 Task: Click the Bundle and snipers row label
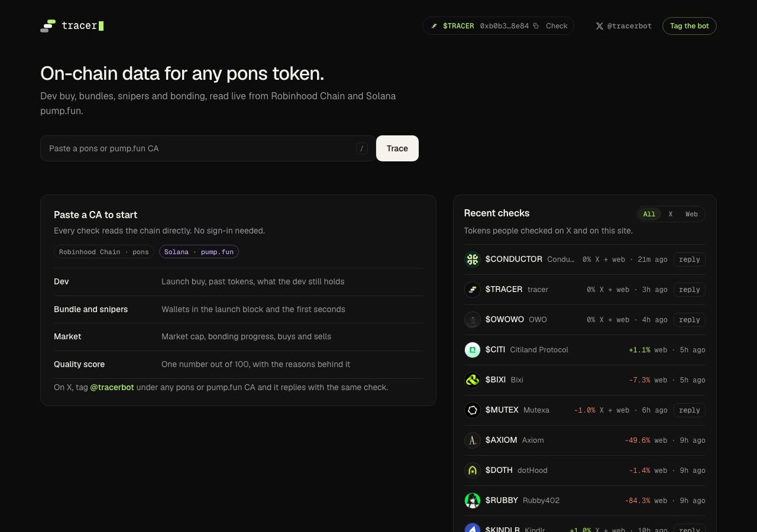pyautogui.click(x=90, y=309)
